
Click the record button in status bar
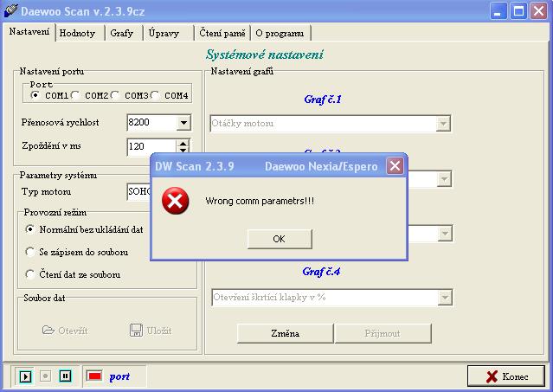point(45,376)
